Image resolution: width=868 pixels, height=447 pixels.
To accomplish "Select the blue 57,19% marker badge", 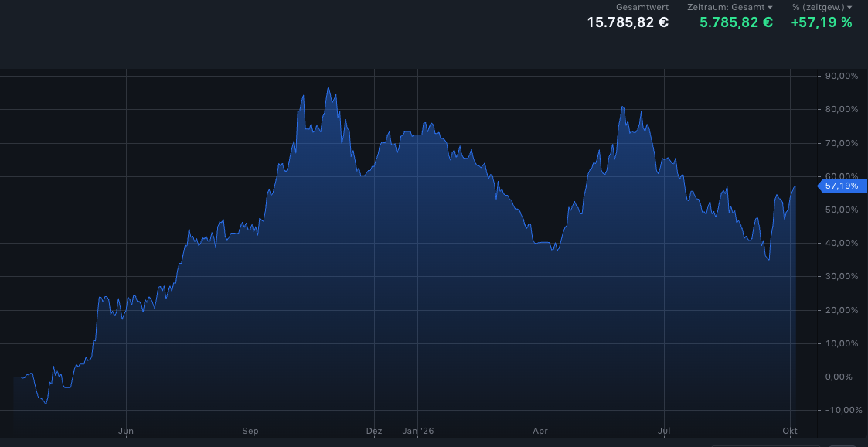I will (x=842, y=186).
